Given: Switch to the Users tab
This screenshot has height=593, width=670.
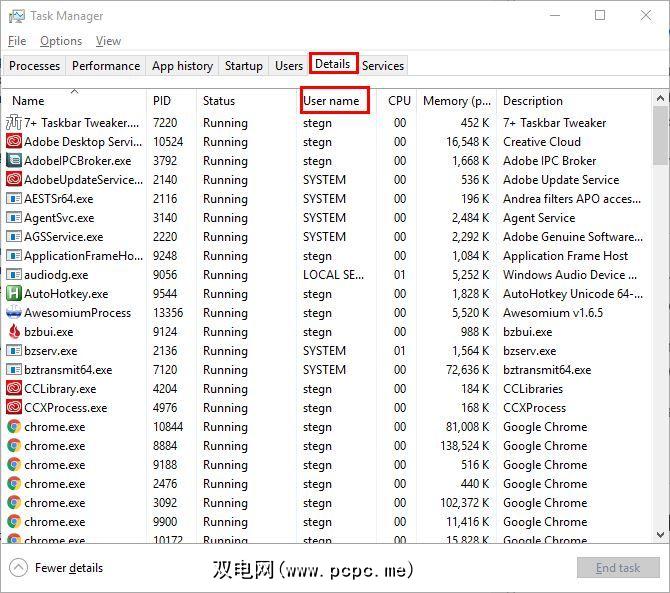Looking at the screenshot, I should click(289, 66).
